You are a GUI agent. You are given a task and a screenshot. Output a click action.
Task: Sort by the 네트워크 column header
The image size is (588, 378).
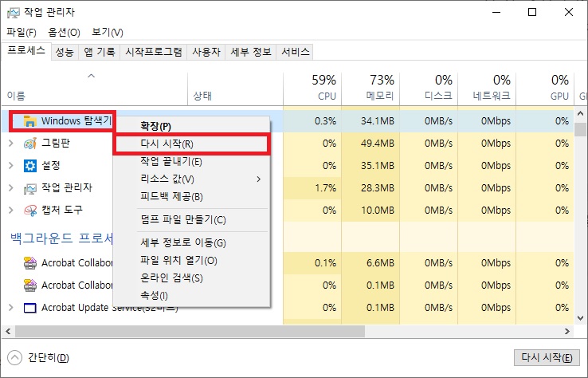tap(487, 89)
